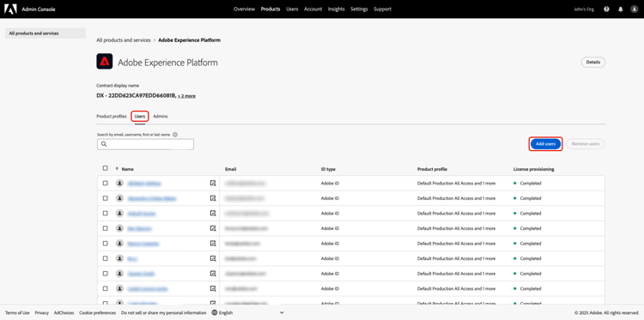Viewport: 644px width, 320px height.
Task: Select All products and services in sidebar
Action: pos(46,33)
